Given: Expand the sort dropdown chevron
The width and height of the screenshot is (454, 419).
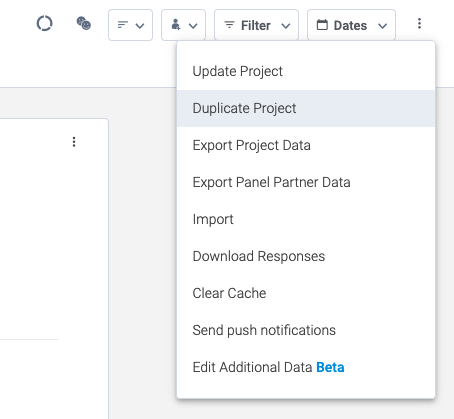Looking at the screenshot, I should pos(140,26).
